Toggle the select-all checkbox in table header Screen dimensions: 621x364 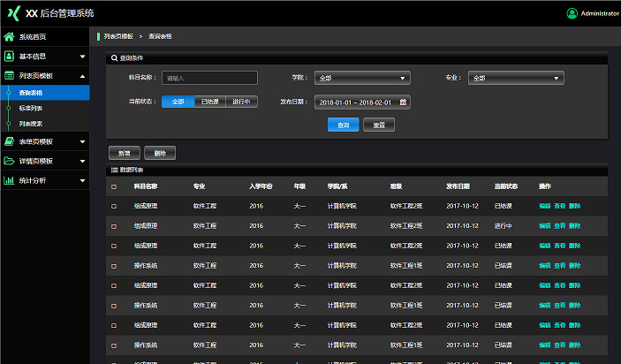point(114,186)
